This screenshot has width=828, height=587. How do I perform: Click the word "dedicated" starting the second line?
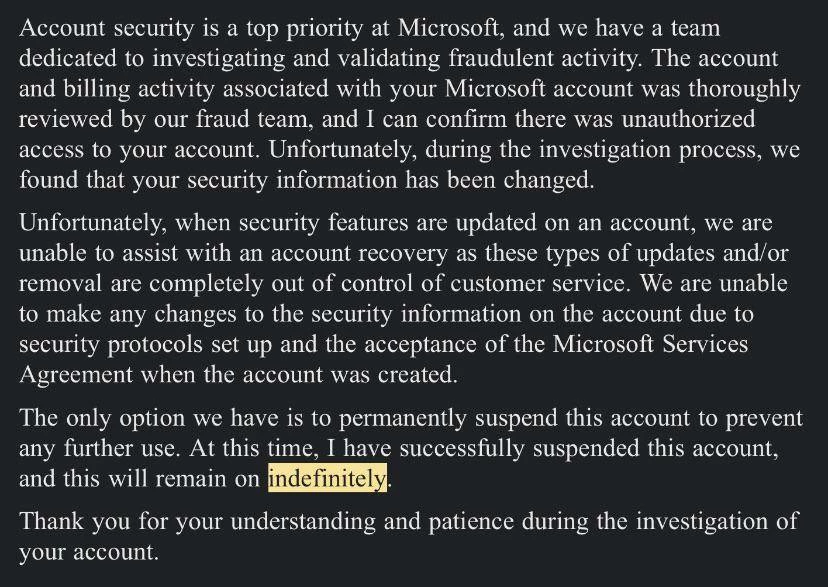point(68,58)
